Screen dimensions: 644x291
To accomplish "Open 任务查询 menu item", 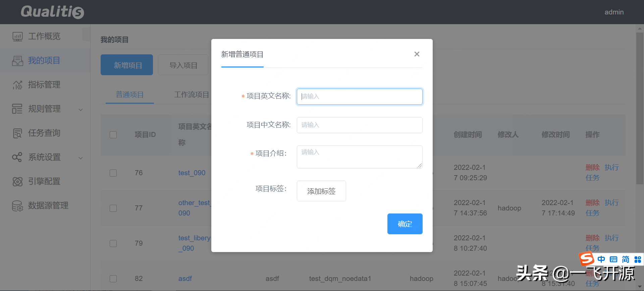I will coord(45,133).
